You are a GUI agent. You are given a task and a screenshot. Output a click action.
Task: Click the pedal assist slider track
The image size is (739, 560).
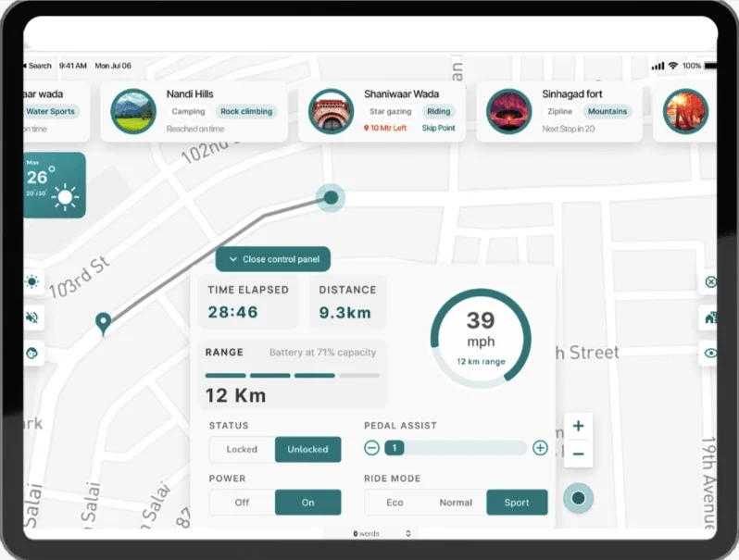(463, 448)
